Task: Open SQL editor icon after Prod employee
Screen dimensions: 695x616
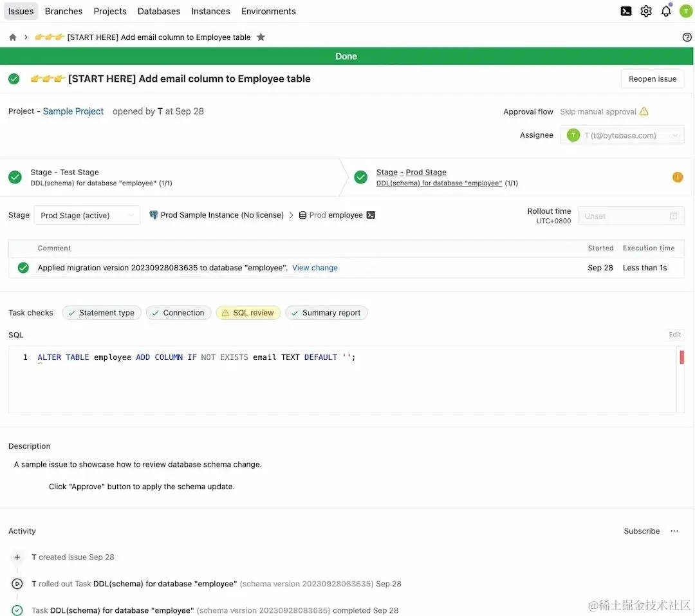Action: [x=371, y=215]
